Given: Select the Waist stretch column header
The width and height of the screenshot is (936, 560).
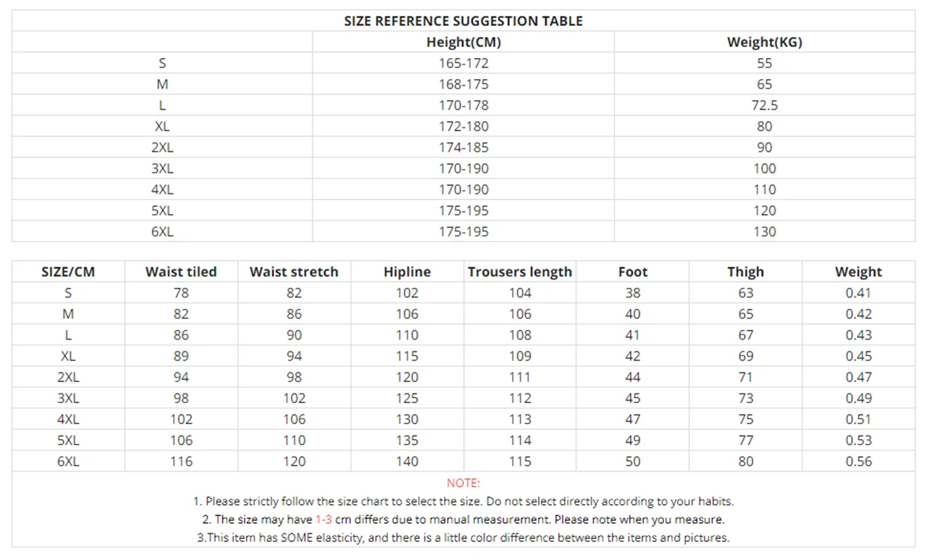Looking at the screenshot, I should point(294,272).
